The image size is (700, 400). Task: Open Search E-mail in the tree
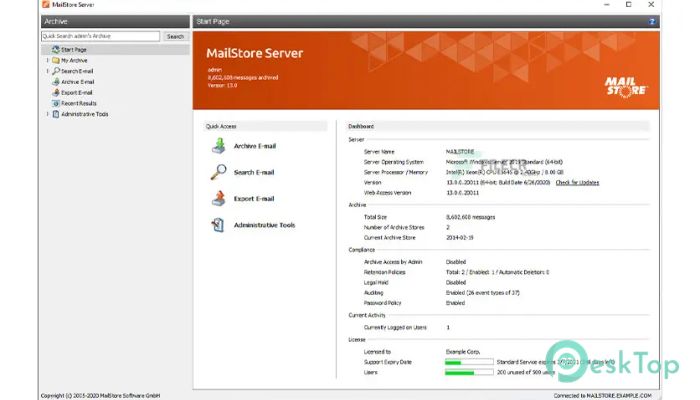pyautogui.click(x=77, y=71)
